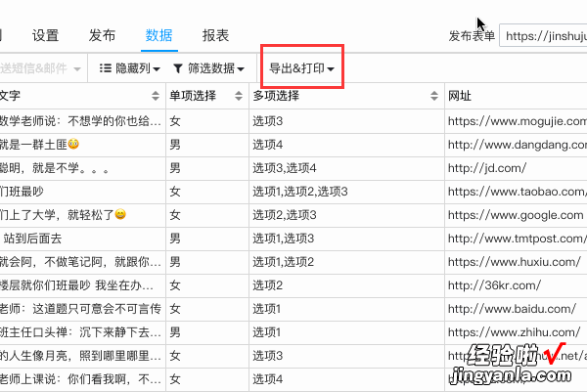Open the 导出&打印 dropdown
Viewport: 587px width, 392px height.
coord(301,68)
